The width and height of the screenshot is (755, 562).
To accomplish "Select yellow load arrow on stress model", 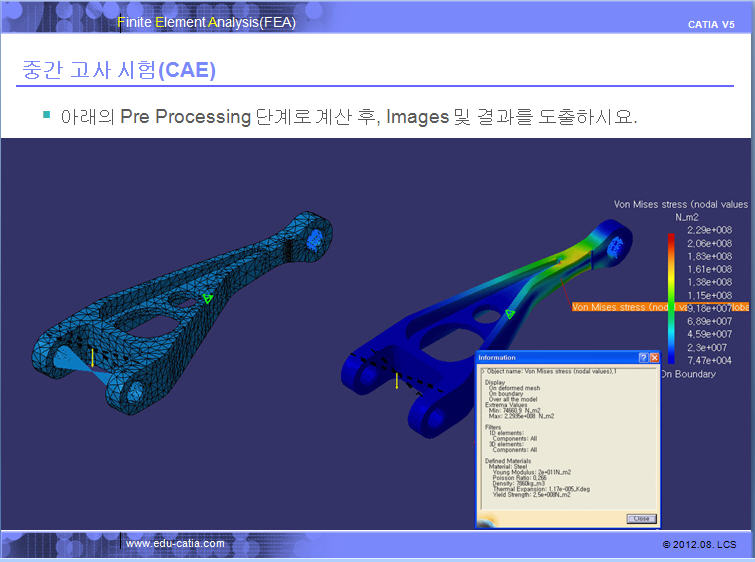I will [x=397, y=380].
